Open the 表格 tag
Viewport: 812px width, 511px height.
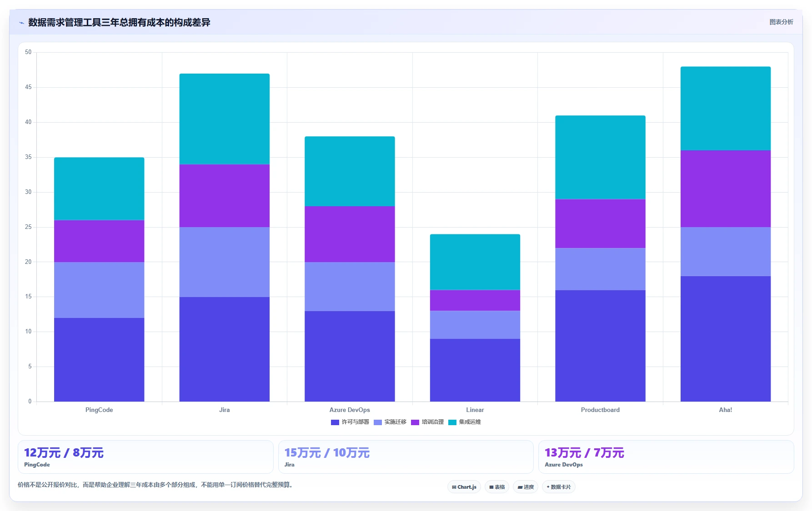[497, 487]
